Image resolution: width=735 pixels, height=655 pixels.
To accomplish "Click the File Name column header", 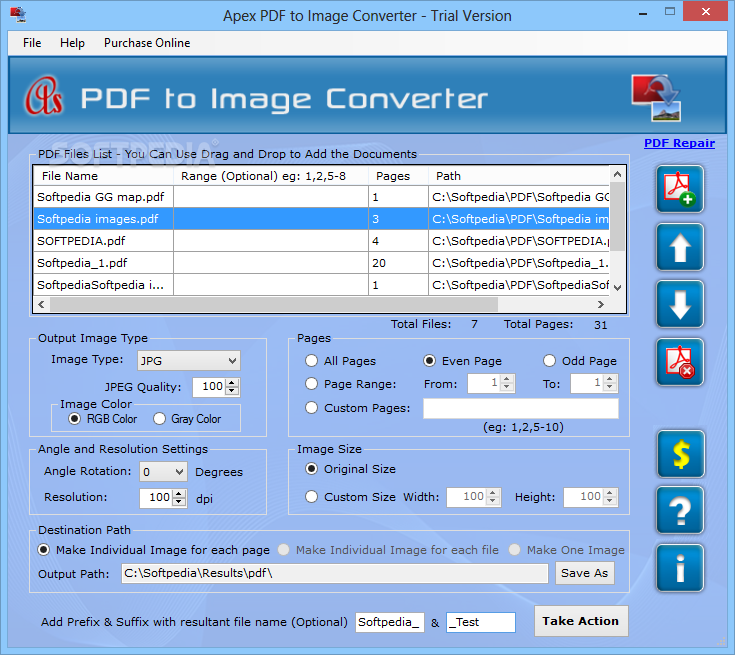I will [x=104, y=176].
